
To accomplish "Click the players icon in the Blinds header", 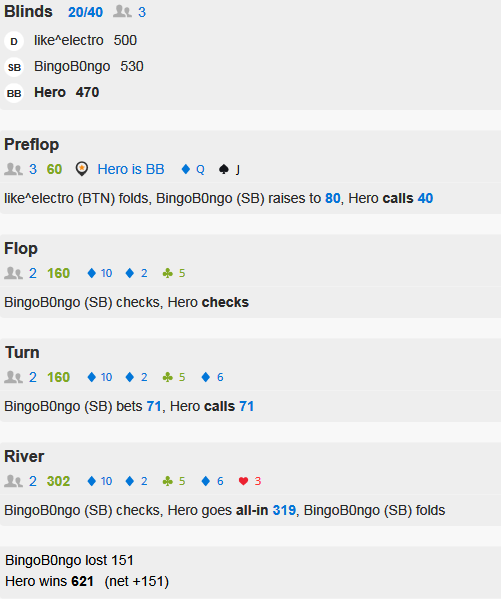I will 122,12.
